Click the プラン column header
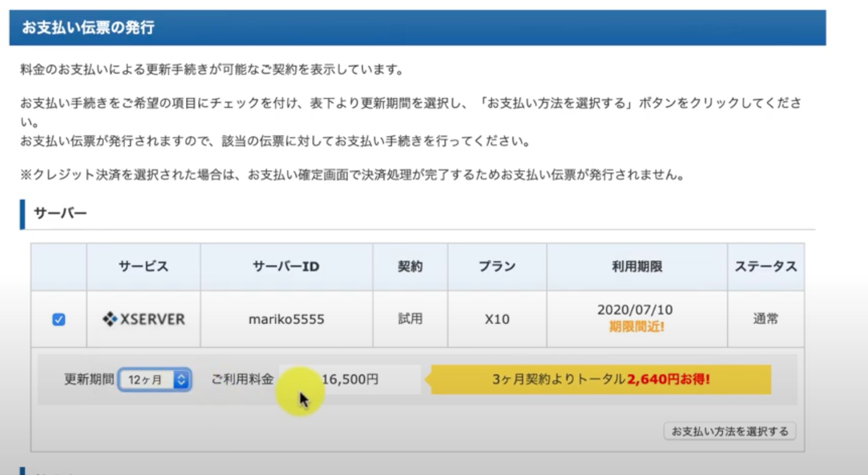The height and width of the screenshot is (475, 868). [497, 266]
